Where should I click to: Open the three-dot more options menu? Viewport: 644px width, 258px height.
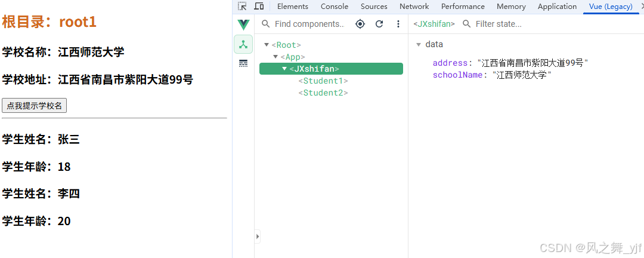click(x=398, y=24)
